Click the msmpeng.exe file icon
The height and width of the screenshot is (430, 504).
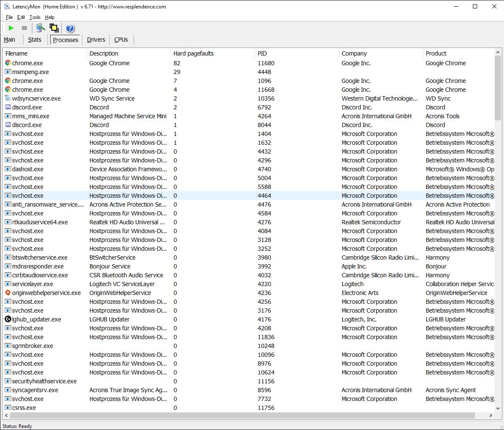coord(8,72)
